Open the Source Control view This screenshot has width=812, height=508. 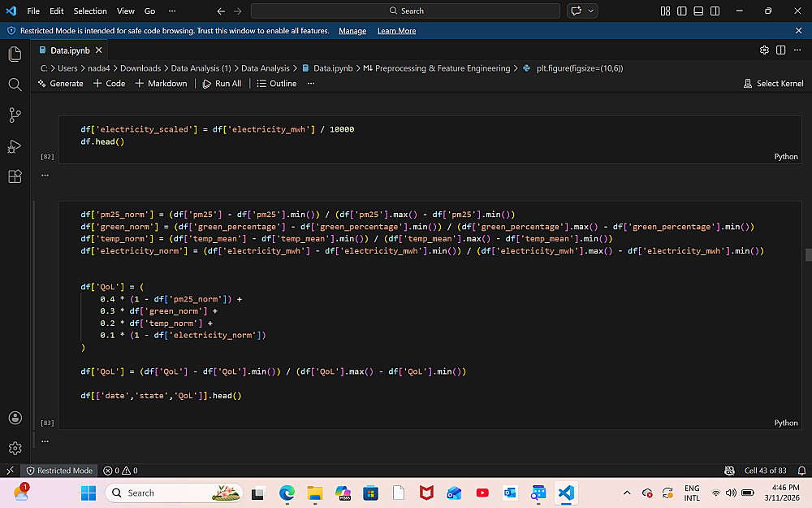coord(15,115)
